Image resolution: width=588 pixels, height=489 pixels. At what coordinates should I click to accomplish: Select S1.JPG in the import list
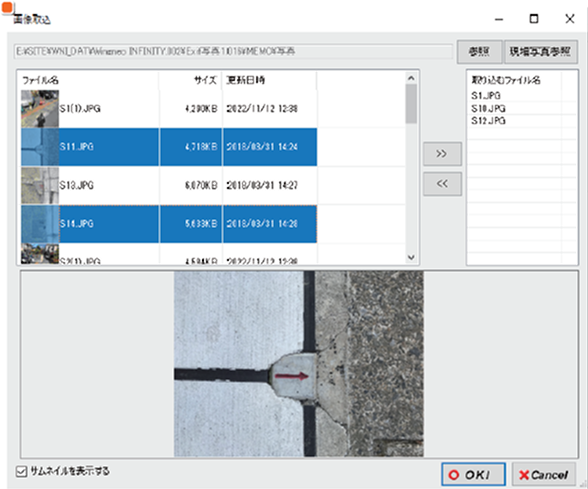pyautogui.click(x=486, y=96)
